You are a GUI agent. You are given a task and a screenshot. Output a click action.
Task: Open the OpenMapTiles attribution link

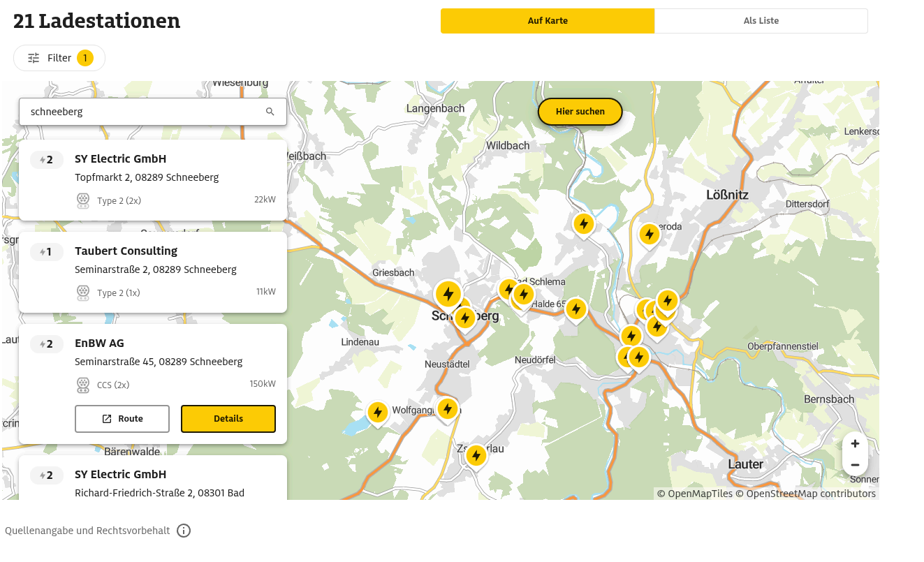click(695, 494)
